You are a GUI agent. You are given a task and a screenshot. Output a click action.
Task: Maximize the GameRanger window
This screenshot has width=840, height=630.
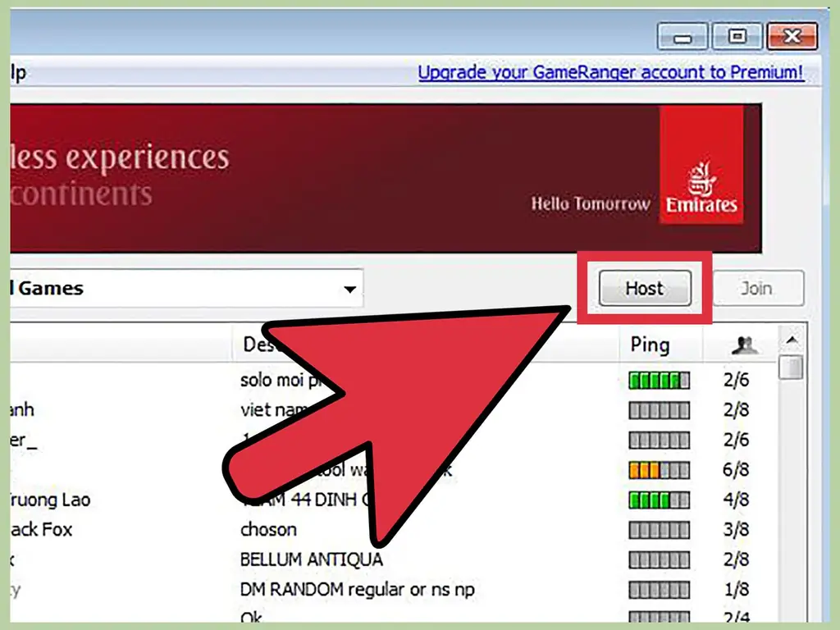tap(737, 36)
